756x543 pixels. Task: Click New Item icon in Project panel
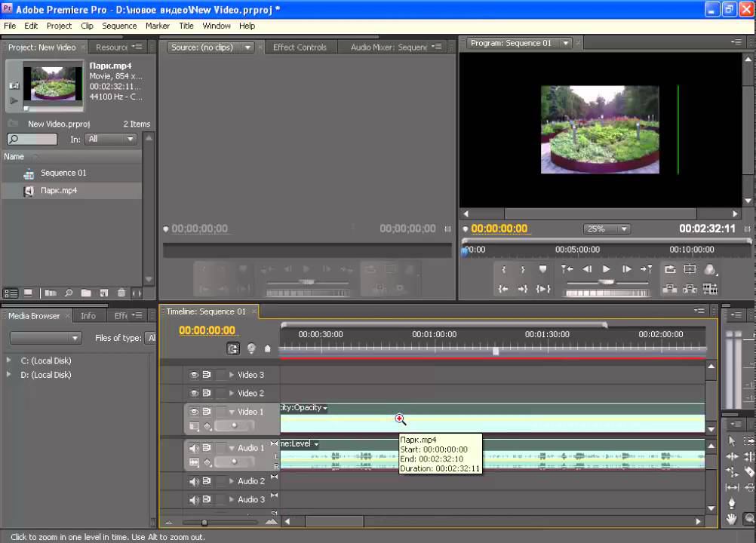tap(103, 293)
